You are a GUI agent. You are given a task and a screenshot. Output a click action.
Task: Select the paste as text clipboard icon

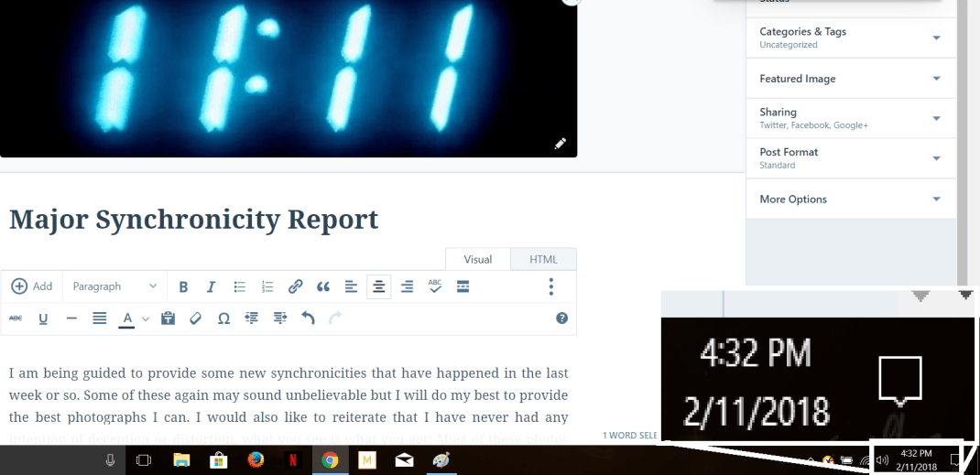(168, 318)
